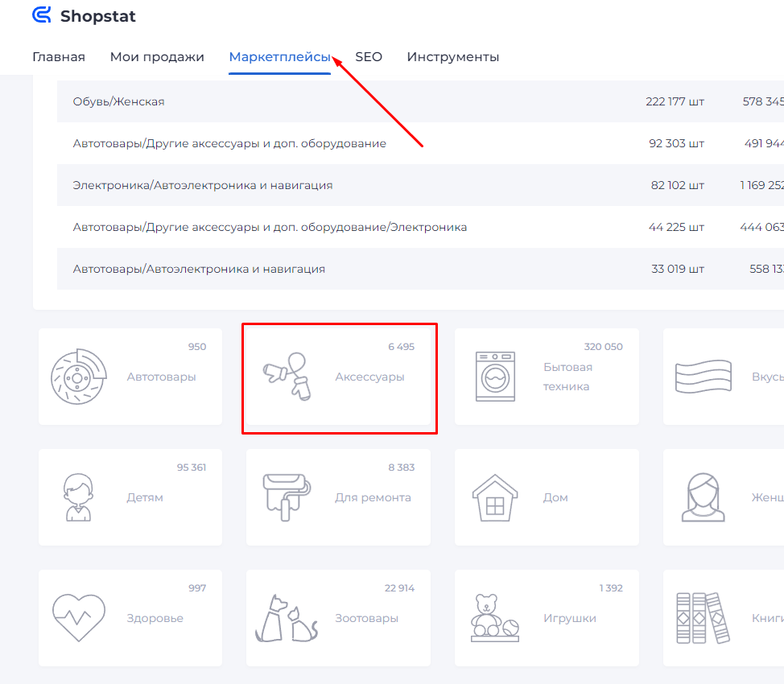Click the Зоотовары pets icon
This screenshot has width=784, height=684.
(x=287, y=618)
